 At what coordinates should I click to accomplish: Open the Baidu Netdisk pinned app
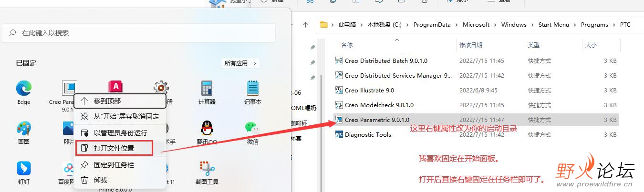(68, 168)
